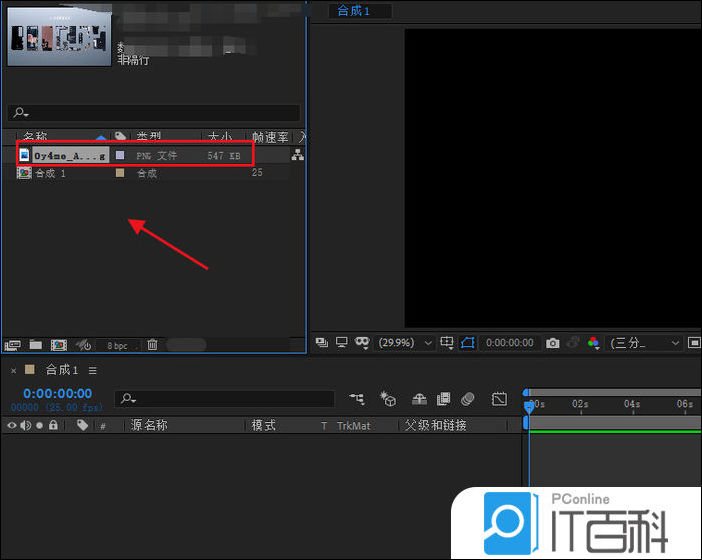Sort project items by 名称 column

pos(35,136)
